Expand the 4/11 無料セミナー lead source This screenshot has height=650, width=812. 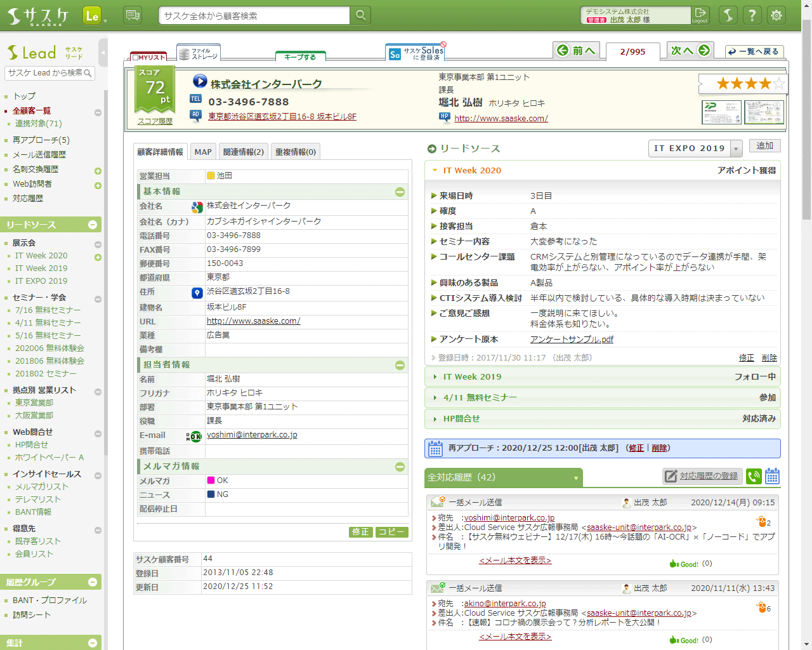coord(435,398)
